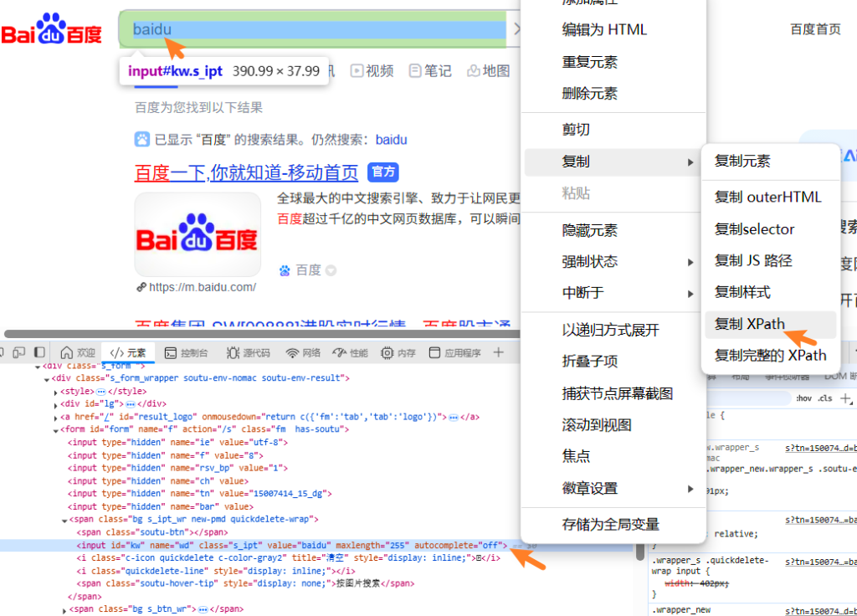
Task: Click the ellipsis badge in style node
Action: tap(101, 392)
